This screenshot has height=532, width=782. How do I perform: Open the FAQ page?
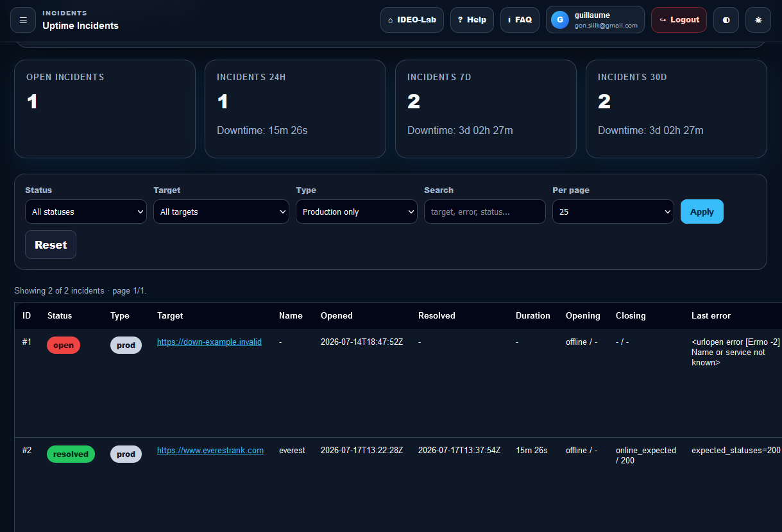point(520,20)
